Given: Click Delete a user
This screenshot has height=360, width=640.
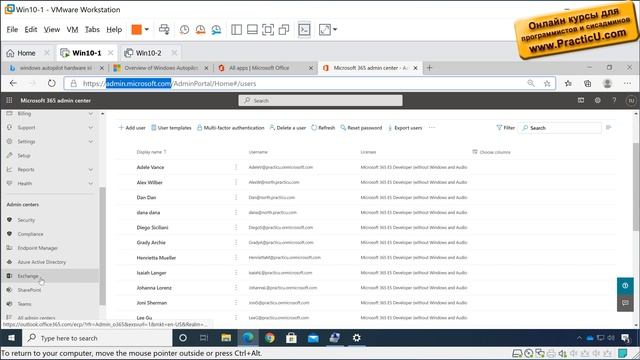Looking at the screenshot, I should tap(288, 128).
